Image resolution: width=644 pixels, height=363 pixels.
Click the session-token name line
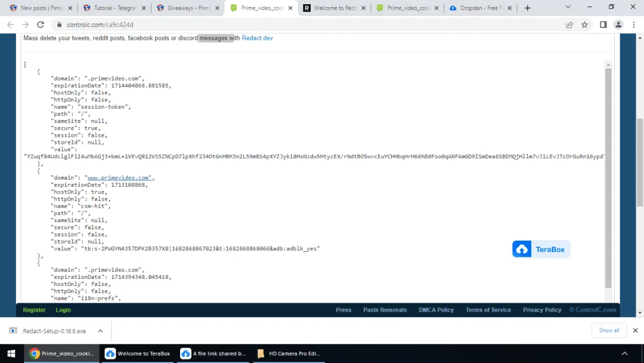coord(91,107)
